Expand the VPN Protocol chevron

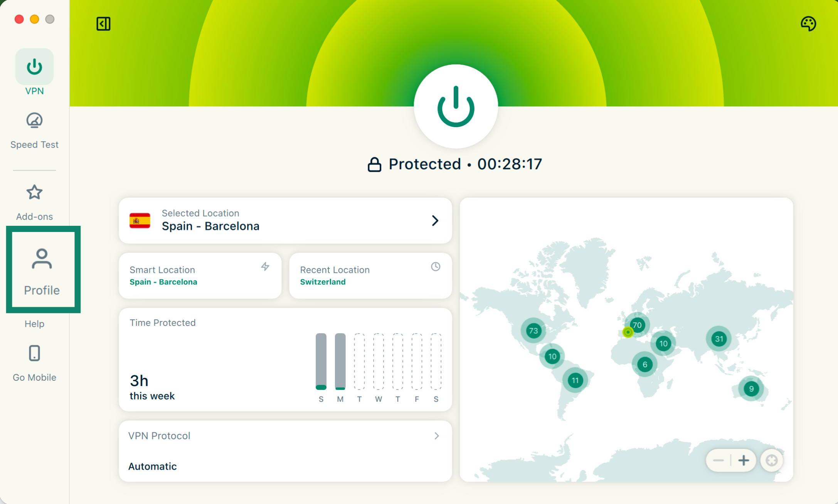436,436
